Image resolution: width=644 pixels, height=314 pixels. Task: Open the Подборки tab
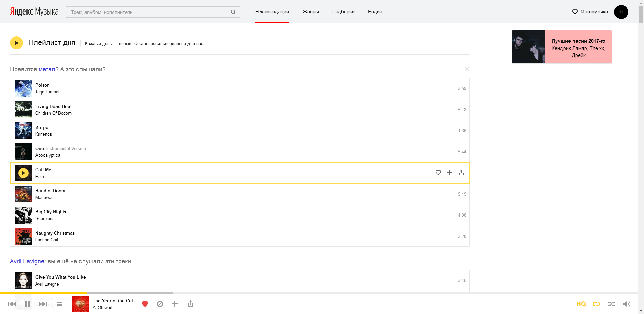[343, 12]
